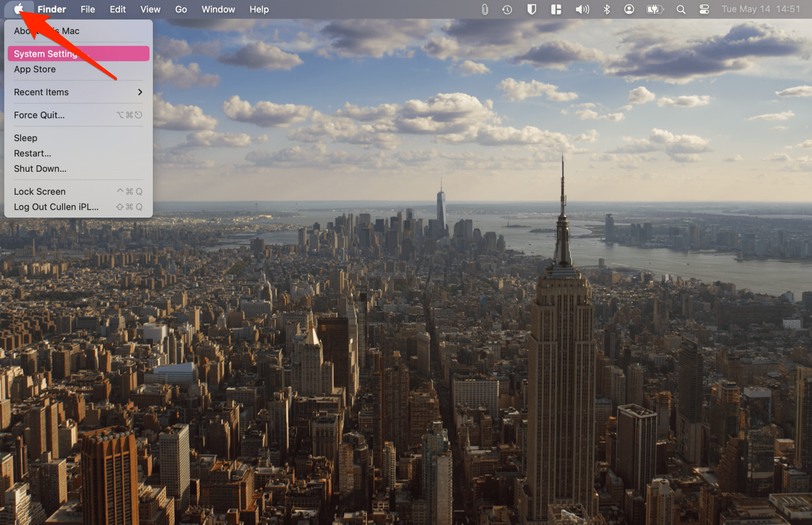Click the shield icon in menu bar

point(531,9)
